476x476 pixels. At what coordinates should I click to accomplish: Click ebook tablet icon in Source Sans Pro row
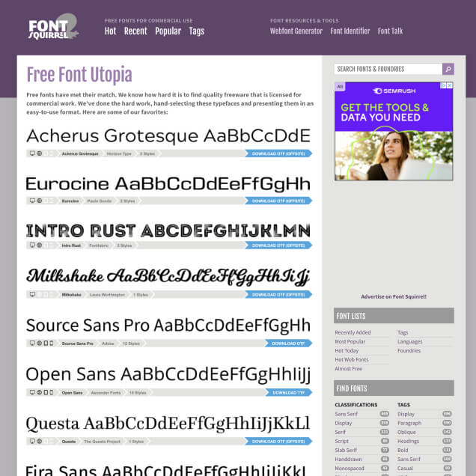pyautogui.click(x=46, y=343)
